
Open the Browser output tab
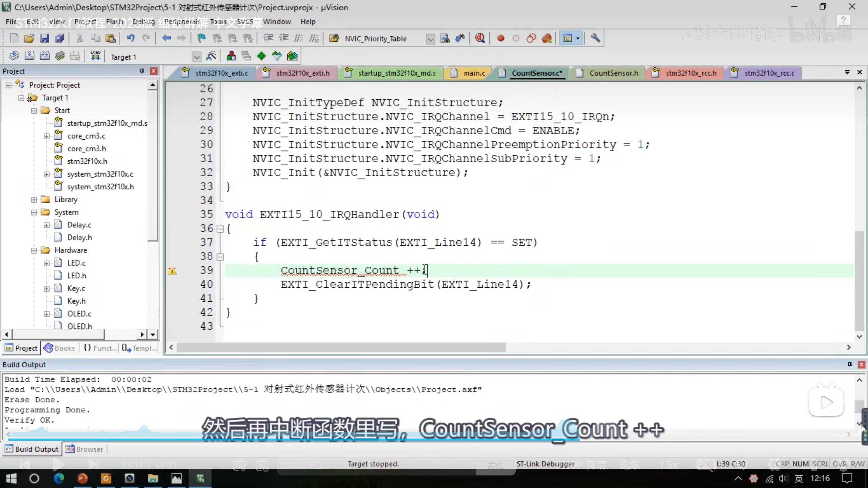coord(85,449)
